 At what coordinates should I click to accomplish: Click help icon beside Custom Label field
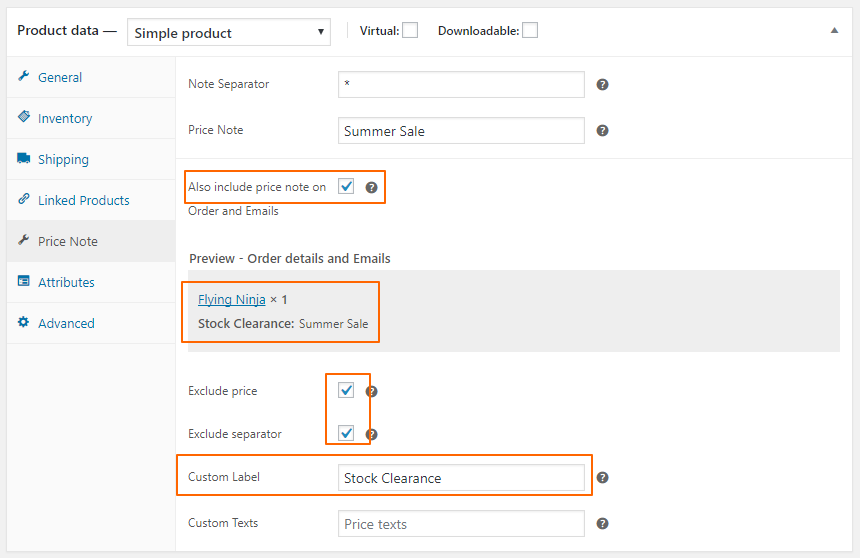pyautogui.click(x=602, y=478)
